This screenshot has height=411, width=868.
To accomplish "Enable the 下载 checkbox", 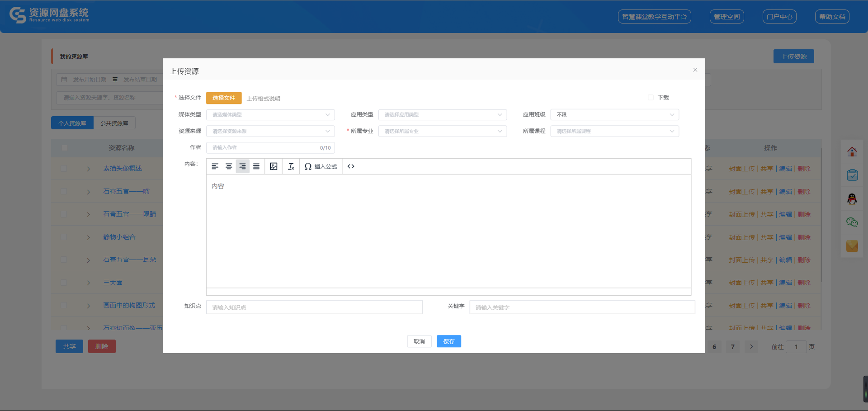I will pos(651,98).
